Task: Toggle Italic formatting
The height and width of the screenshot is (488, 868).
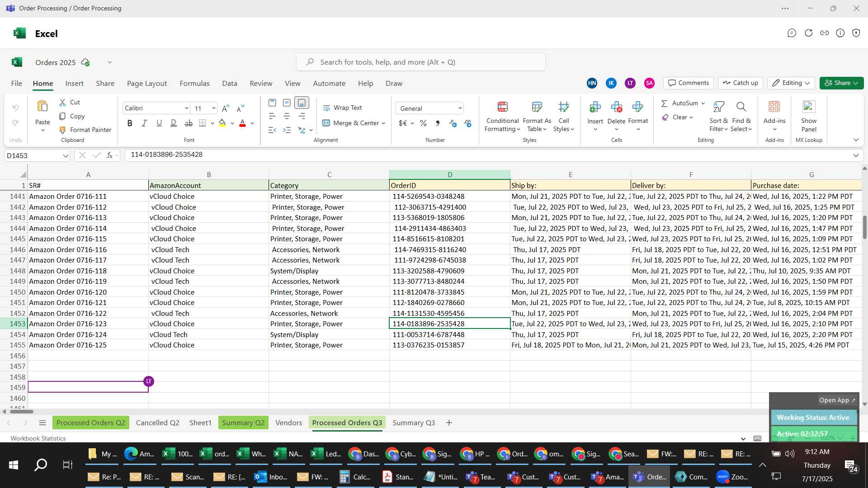Action: pyautogui.click(x=144, y=123)
